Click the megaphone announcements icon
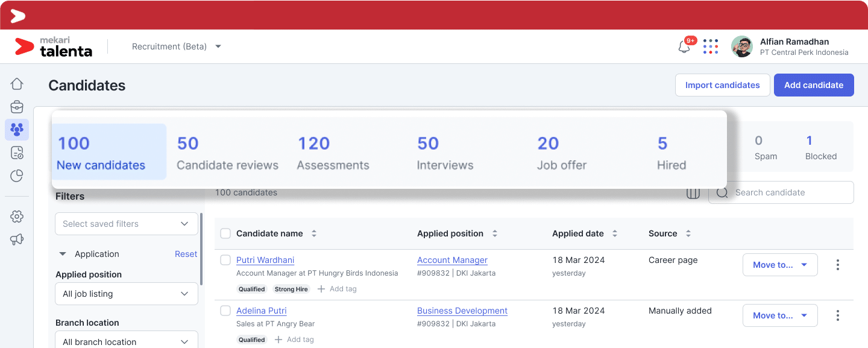The height and width of the screenshot is (348, 868). [16, 239]
